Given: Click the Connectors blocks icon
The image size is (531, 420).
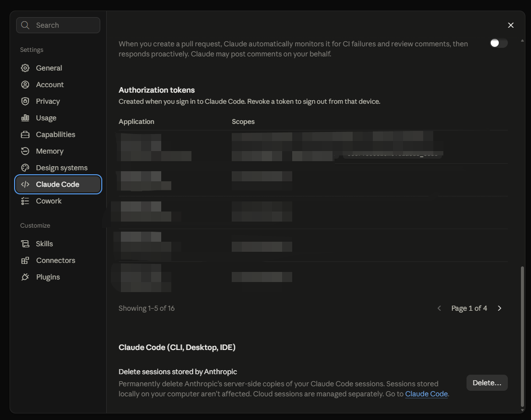Looking at the screenshot, I should point(25,260).
